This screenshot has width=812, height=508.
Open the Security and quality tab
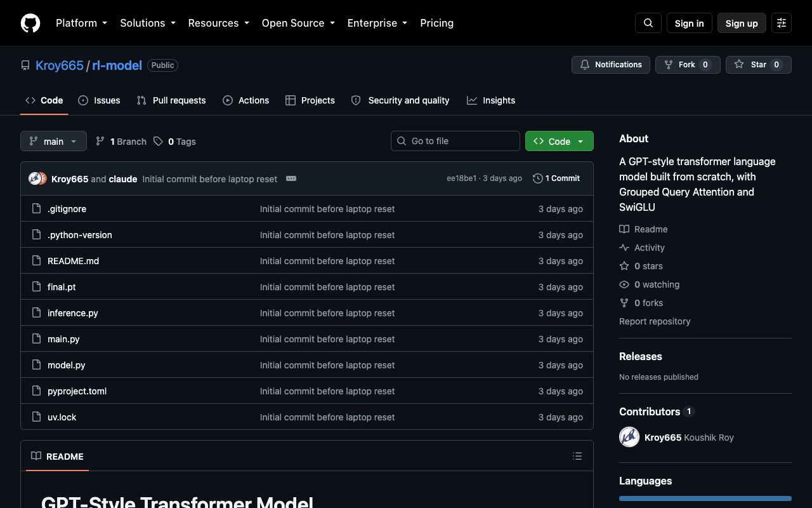(400, 100)
